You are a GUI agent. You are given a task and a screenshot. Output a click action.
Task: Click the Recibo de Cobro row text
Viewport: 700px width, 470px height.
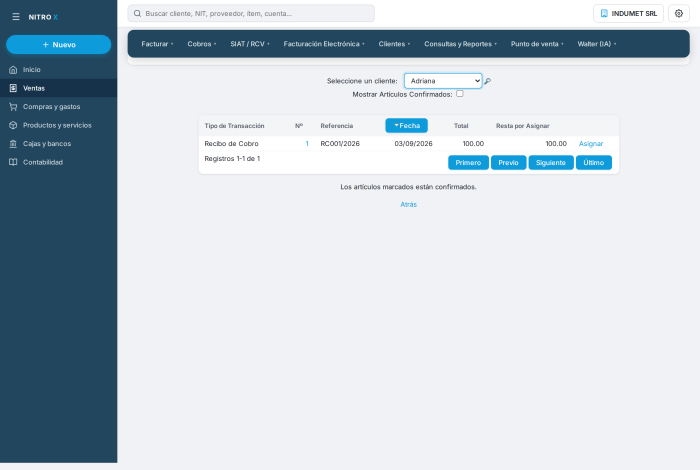(231, 144)
